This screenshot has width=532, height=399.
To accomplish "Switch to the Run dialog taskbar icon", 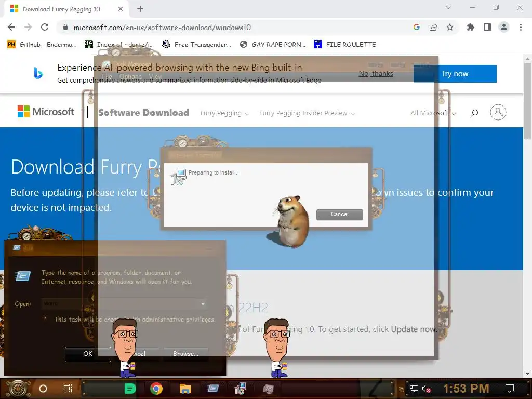I will point(212,389).
